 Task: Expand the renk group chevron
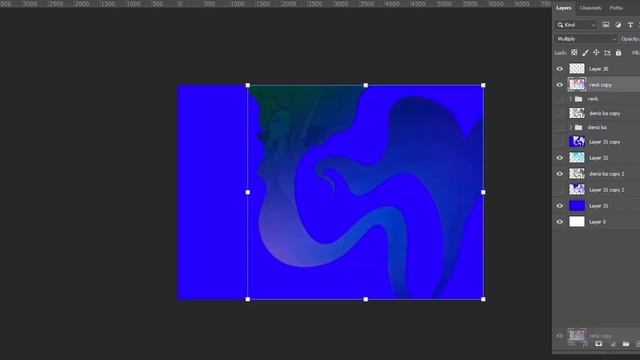571,99
